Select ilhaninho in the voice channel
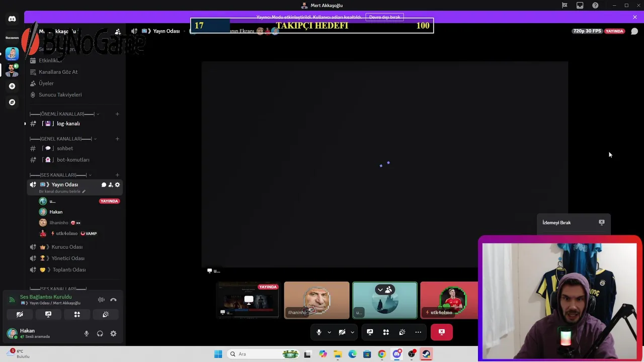Image resolution: width=644 pixels, height=362 pixels. point(59,223)
